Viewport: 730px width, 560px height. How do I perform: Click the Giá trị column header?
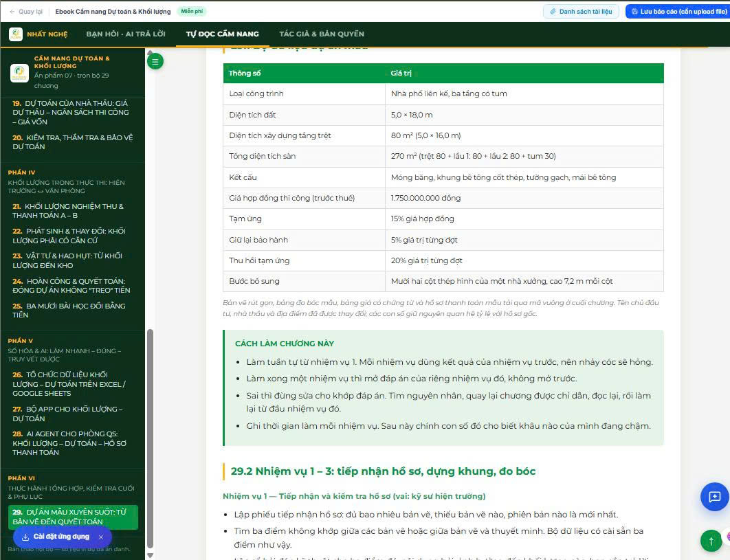[x=524, y=73]
